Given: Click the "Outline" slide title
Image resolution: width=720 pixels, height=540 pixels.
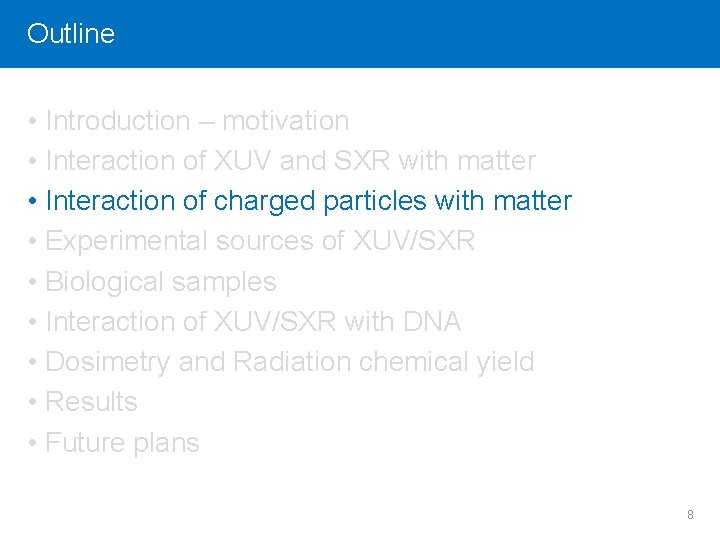Looking at the screenshot, I should (x=71, y=34).
